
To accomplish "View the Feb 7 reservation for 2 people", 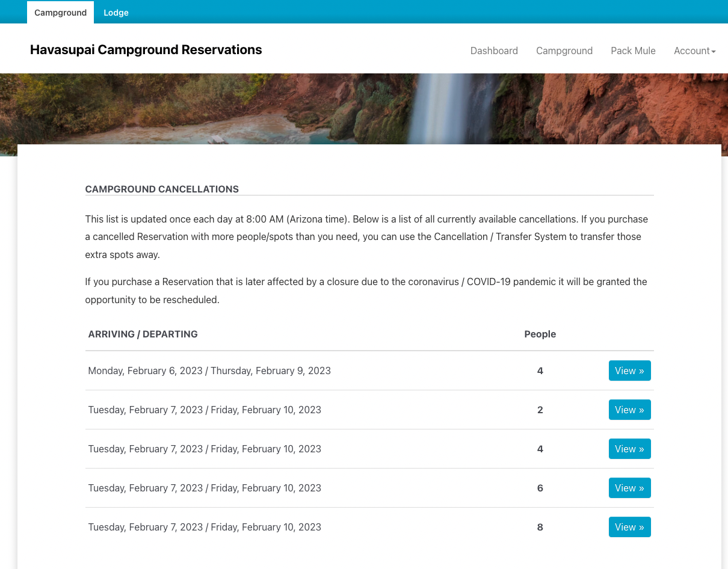I will (629, 410).
